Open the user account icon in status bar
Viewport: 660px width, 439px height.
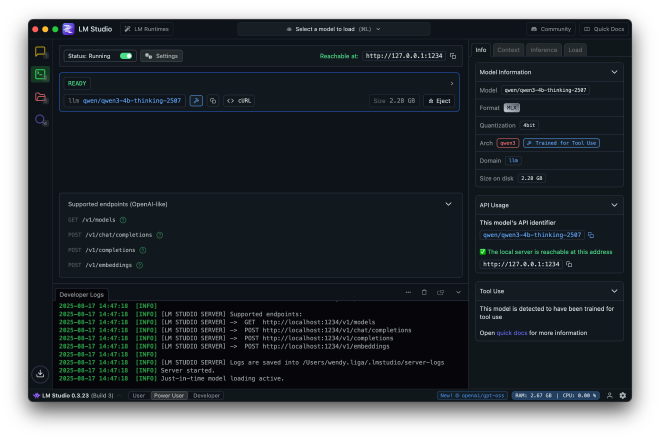(609, 395)
